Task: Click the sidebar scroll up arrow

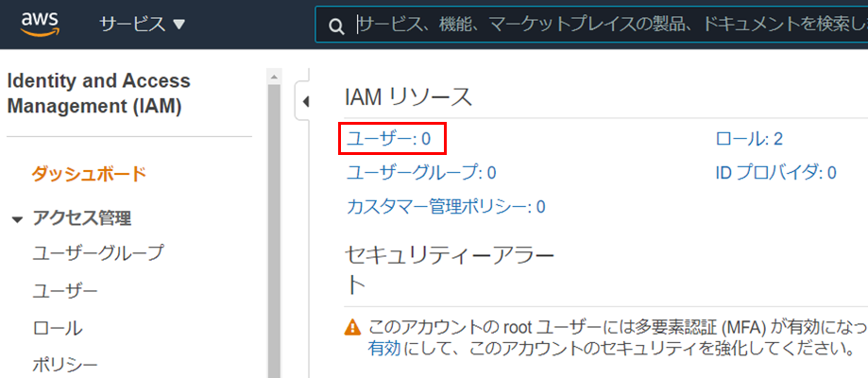Action: [274, 76]
